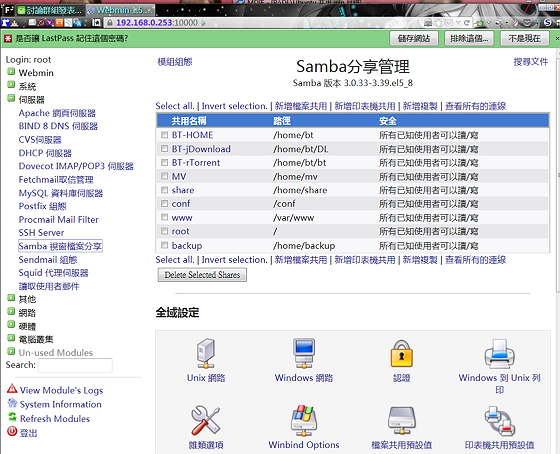Screen dimensions: 560x454
Task: Tick the share row checkbox
Action: click(164, 190)
